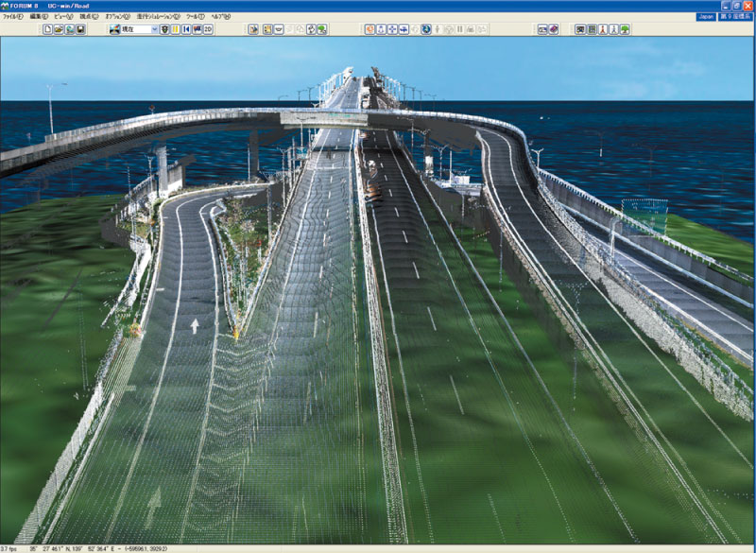
Task: Click the picture frame display icon
Action: coord(542,29)
